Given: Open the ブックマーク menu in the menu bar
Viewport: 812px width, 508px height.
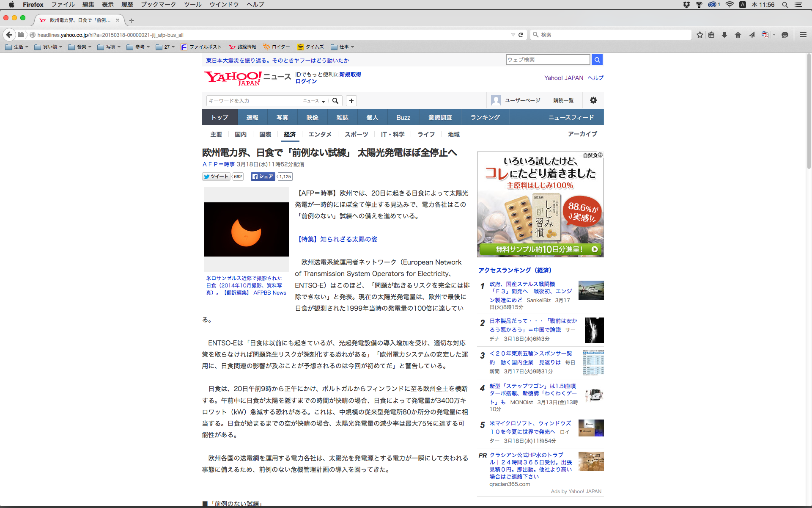Looking at the screenshot, I should (158, 5).
